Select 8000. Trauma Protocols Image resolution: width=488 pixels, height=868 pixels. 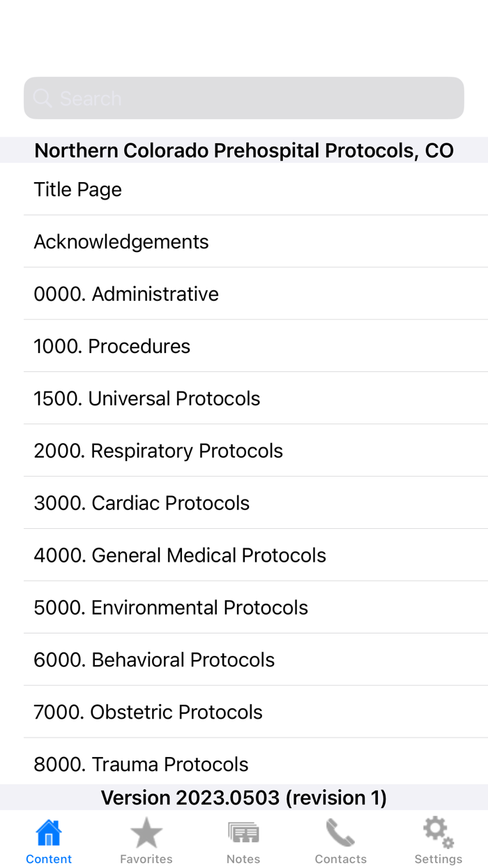click(x=141, y=764)
